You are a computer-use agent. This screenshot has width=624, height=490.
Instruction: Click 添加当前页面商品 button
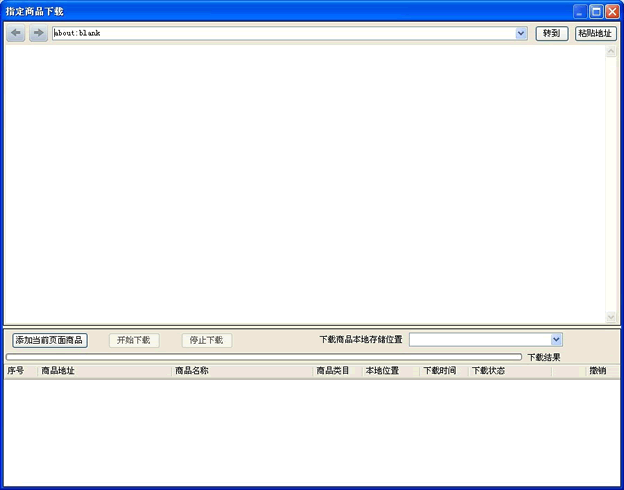(50, 340)
